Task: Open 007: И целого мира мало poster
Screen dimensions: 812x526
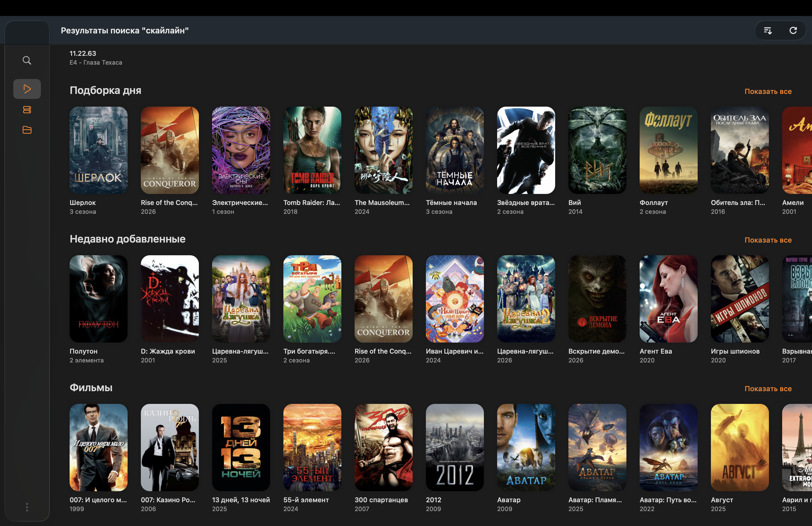Action: coord(99,448)
